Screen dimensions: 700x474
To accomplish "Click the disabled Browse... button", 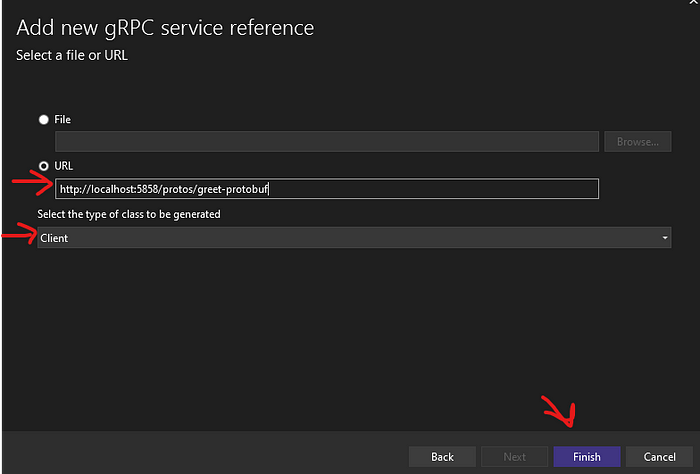I will click(x=638, y=141).
